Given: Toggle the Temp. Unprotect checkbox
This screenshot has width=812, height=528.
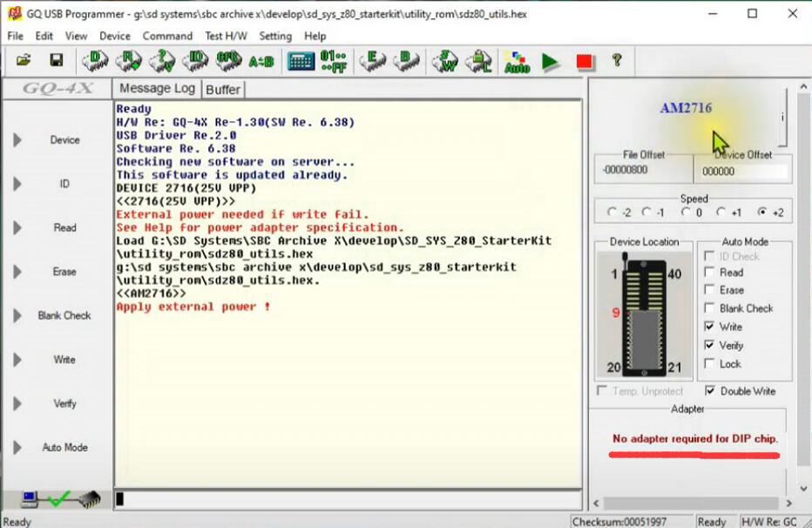Looking at the screenshot, I should 602,390.
